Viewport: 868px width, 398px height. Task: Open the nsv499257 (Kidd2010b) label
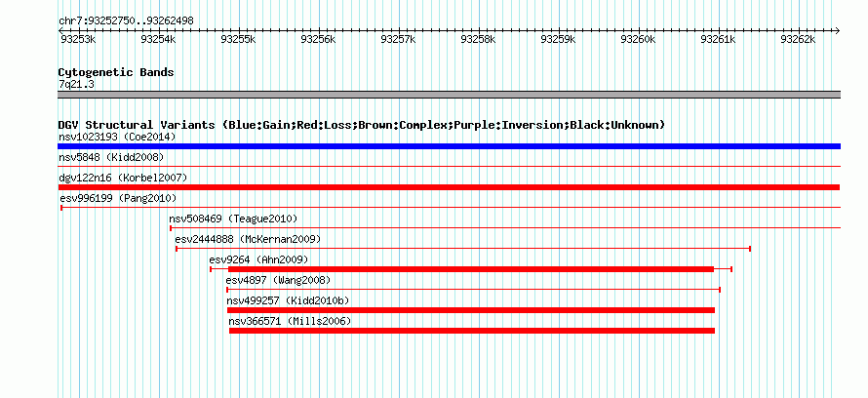pos(288,300)
